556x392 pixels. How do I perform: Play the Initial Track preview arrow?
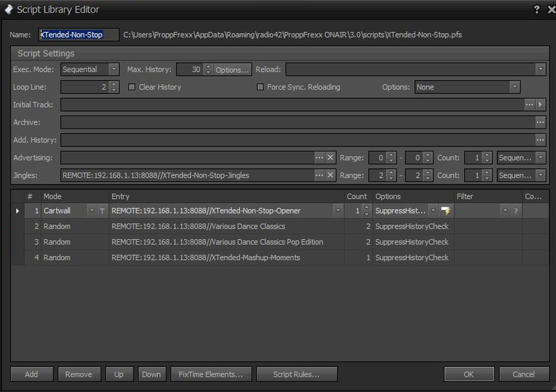click(x=540, y=105)
